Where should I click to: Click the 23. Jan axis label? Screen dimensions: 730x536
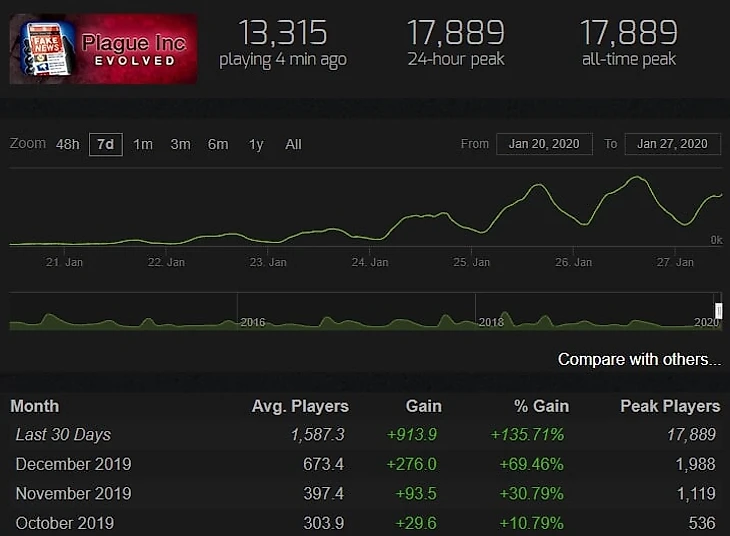tap(268, 262)
